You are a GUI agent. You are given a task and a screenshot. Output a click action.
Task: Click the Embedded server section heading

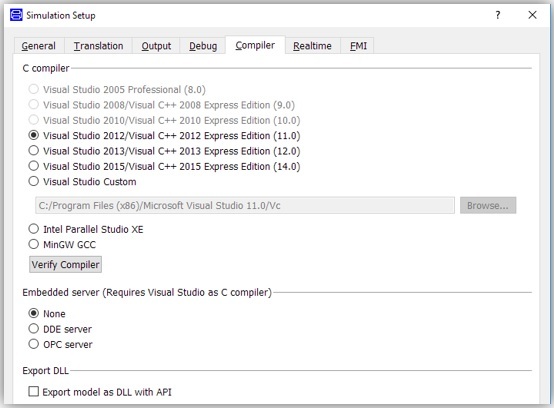point(147,292)
